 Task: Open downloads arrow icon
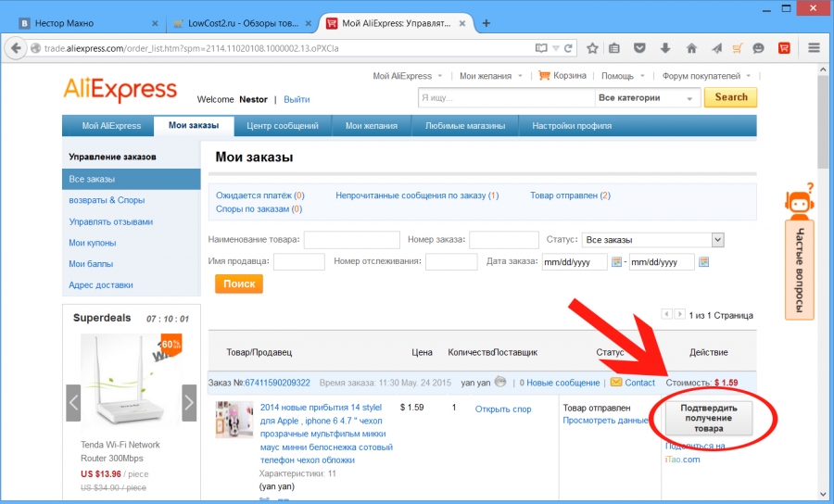(x=664, y=48)
